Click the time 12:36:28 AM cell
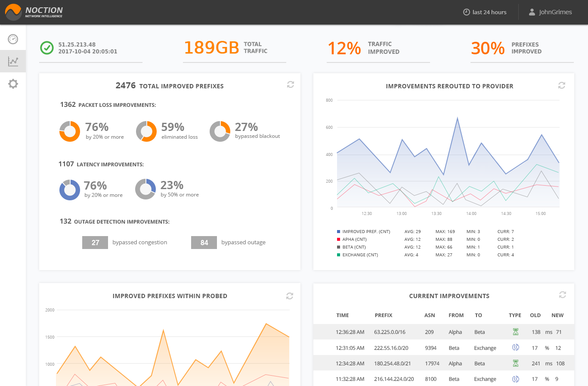 (350, 332)
